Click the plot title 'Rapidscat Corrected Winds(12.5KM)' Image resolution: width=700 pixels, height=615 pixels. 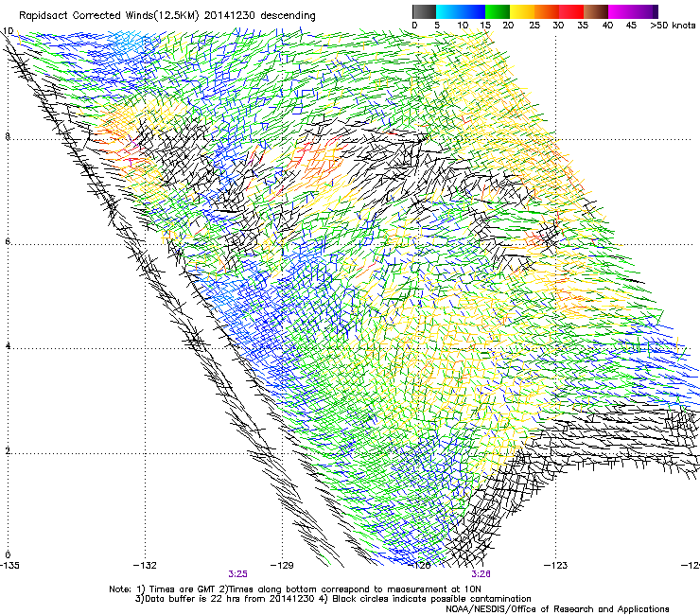[109, 16]
